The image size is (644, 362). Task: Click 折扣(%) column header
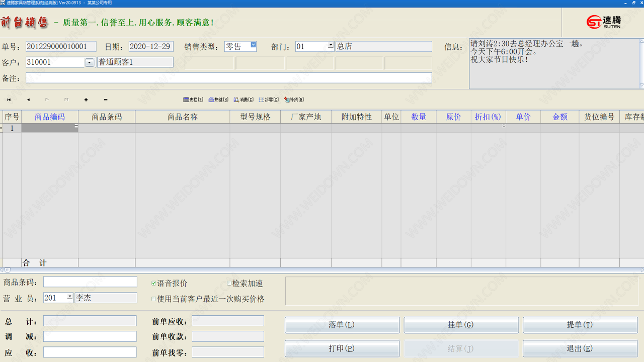pyautogui.click(x=489, y=117)
